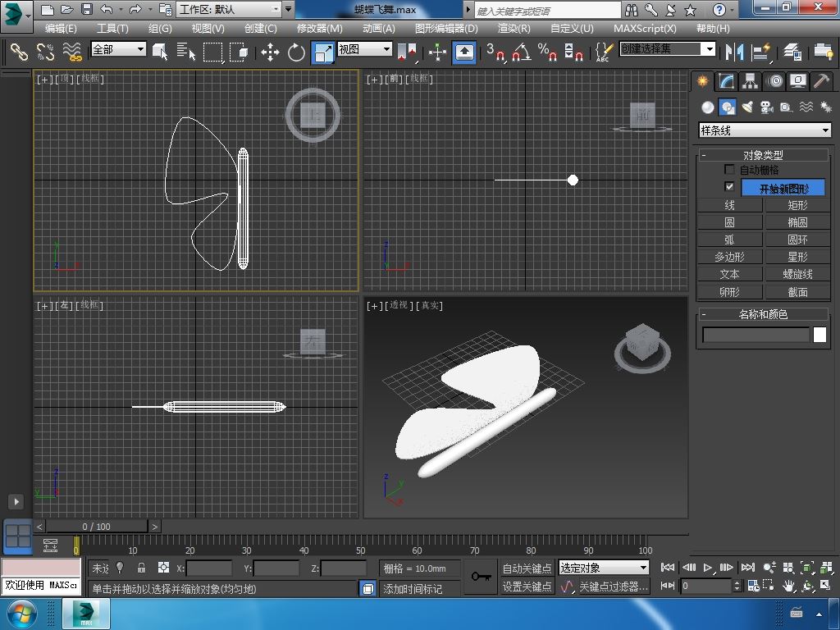Enable the 自动栅格 checkbox
840x630 pixels.
[729, 170]
